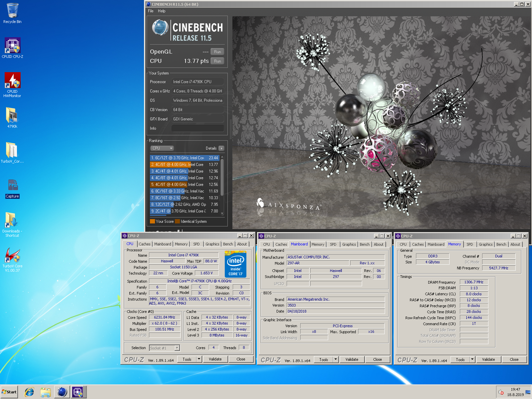Open Bench tab in first CPU-Z window
The image size is (532, 399).
228,244
